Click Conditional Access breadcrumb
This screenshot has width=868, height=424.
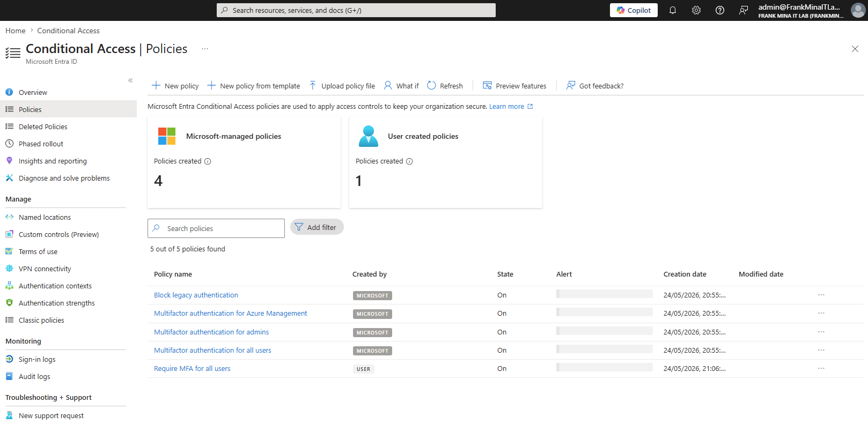tap(68, 31)
